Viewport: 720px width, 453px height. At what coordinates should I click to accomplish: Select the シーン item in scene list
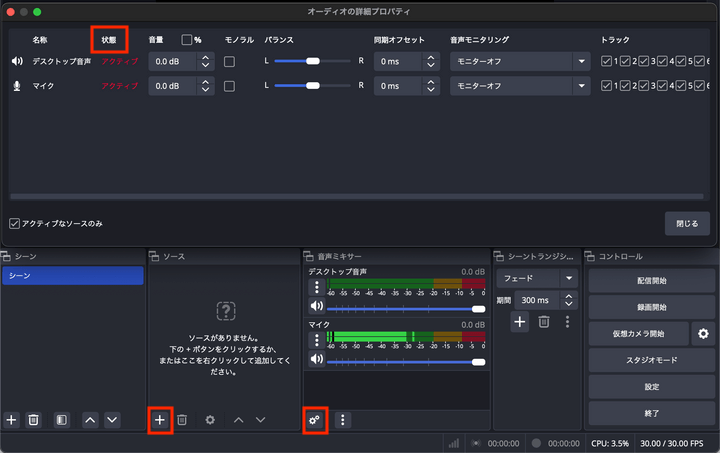pyautogui.click(x=73, y=275)
